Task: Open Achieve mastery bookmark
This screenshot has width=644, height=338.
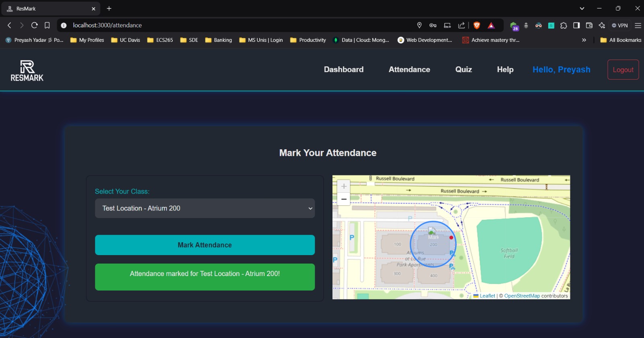Action: 491,40
